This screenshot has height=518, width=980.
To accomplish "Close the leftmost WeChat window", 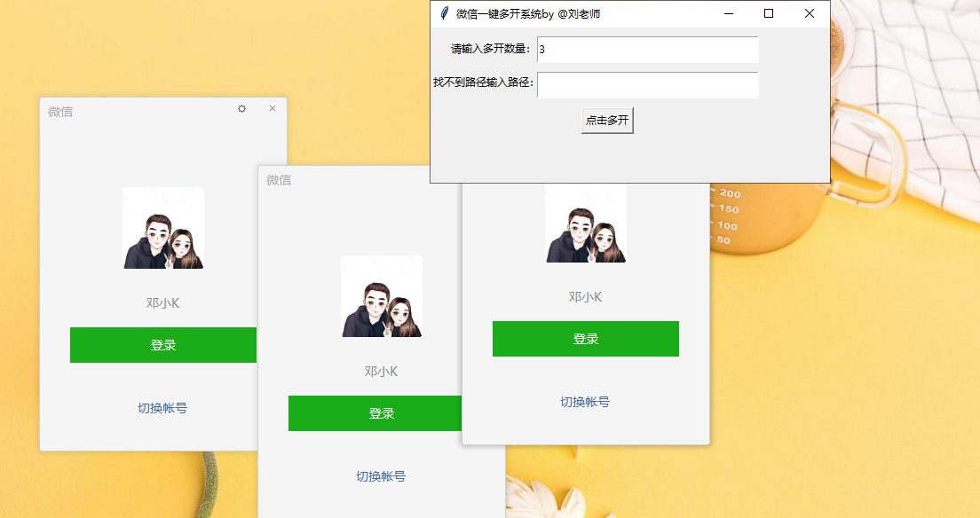I will pyautogui.click(x=272, y=108).
